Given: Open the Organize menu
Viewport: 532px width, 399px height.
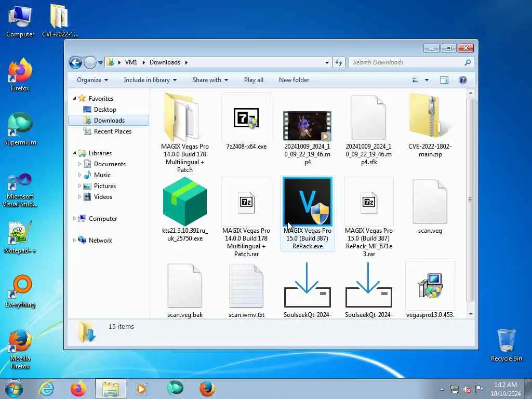Looking at the screenshot, I should point(92,80).
